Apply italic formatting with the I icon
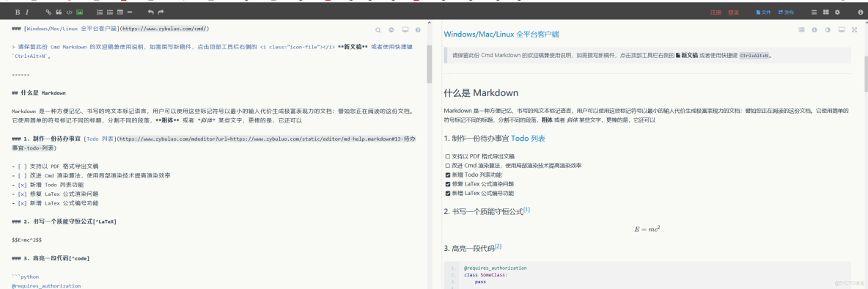The height and width of the screenshot is (289, 868). coord(28,12)
